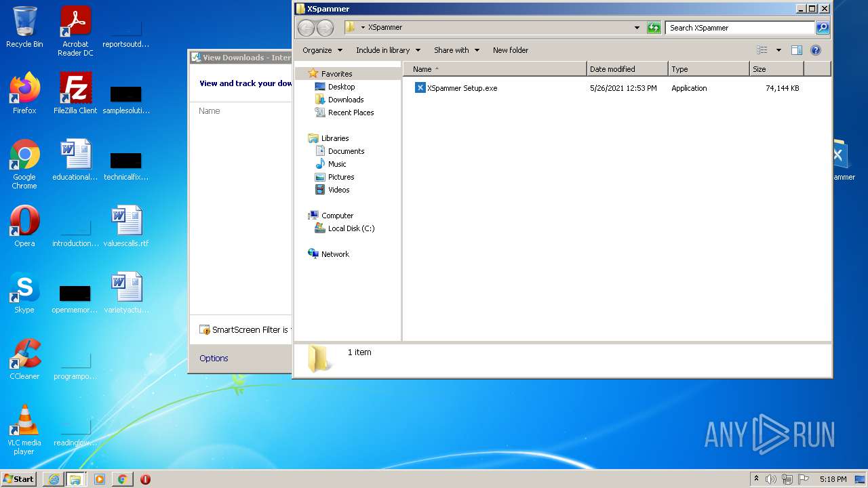Go forward in Explorer navigation

[x=325, y=28]
